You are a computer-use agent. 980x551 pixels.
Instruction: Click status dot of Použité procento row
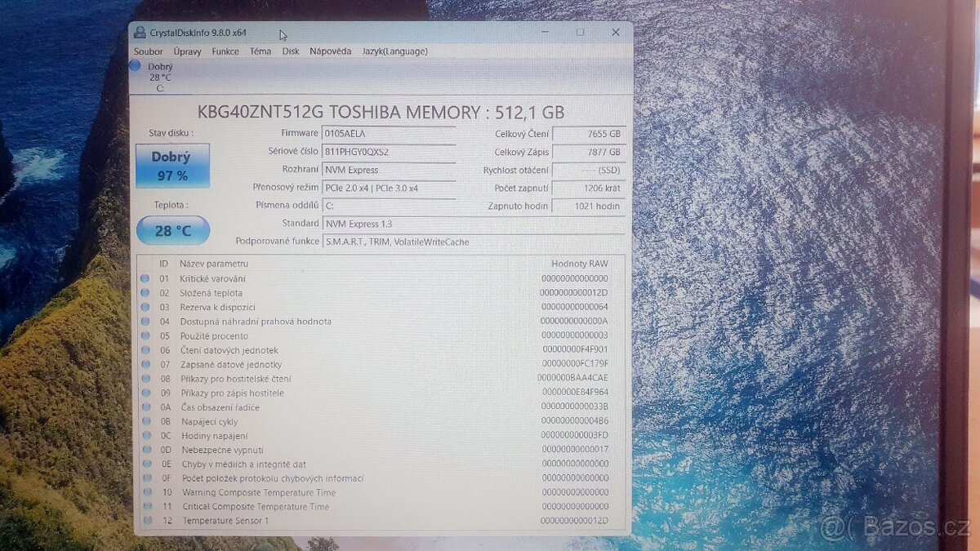[145, 335]
